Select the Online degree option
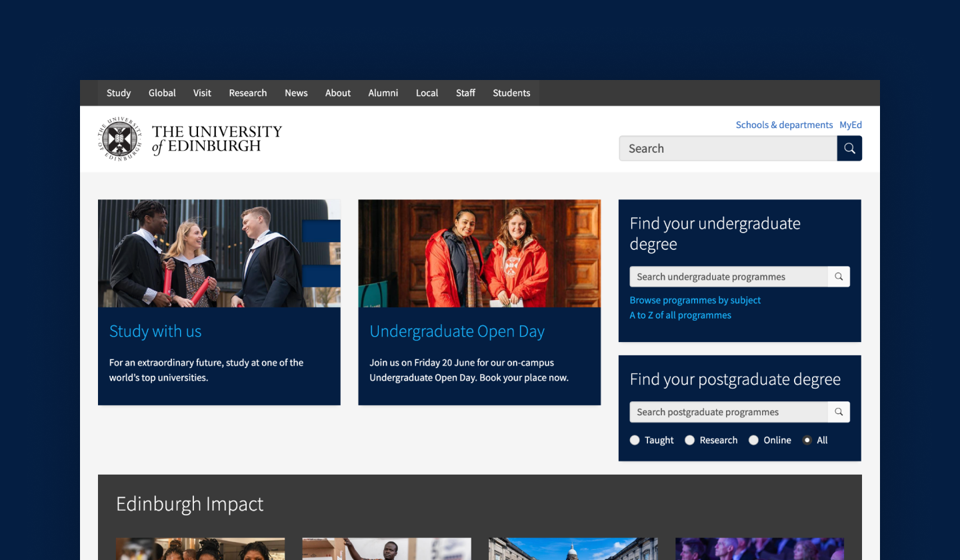The width and height of the screenshot is (960, 560). [753, 440]
